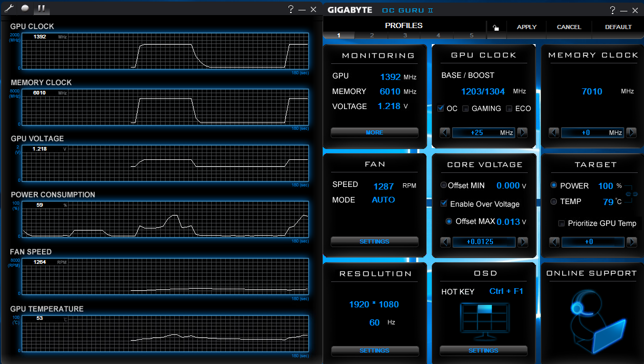Click the 1287 RPM fan speed value
The height and width of the screenshot is (364, 644).
383,186
